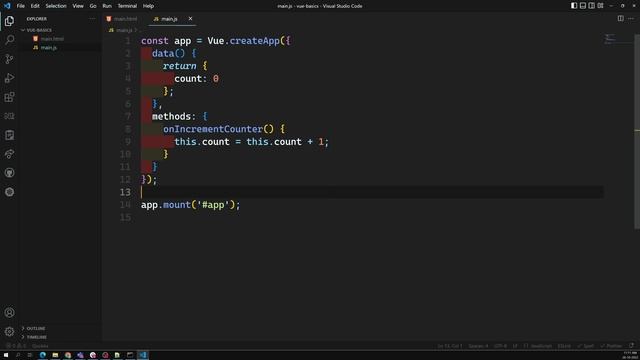Open Run and Debug view

pyautogui.click(x=9, y=78)
